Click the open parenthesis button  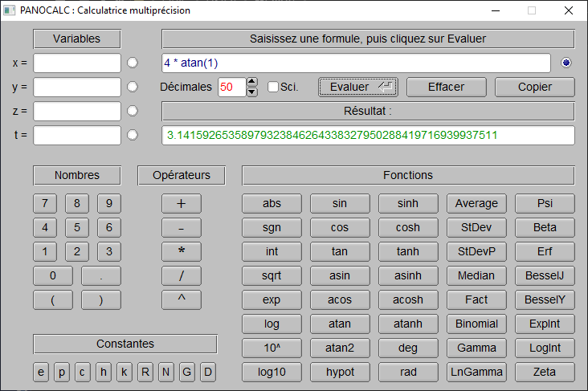click(x=52, y=299)
